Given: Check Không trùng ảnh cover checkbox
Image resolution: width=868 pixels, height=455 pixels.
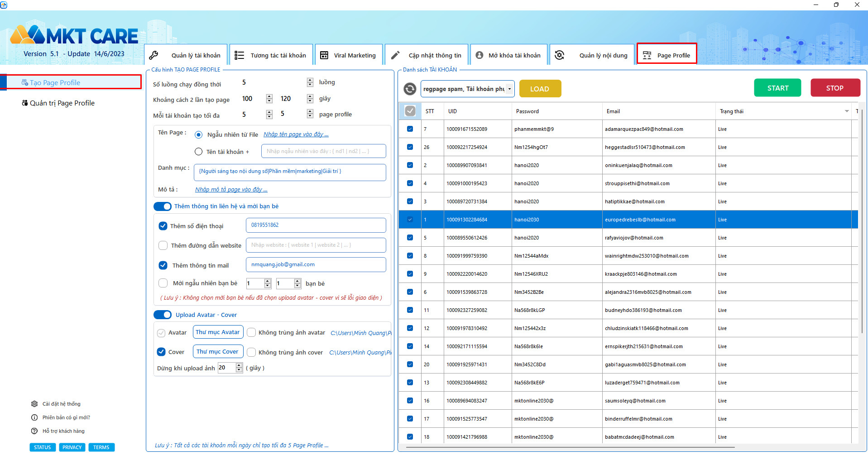Looking at the screenshot, I should (251, 352).
